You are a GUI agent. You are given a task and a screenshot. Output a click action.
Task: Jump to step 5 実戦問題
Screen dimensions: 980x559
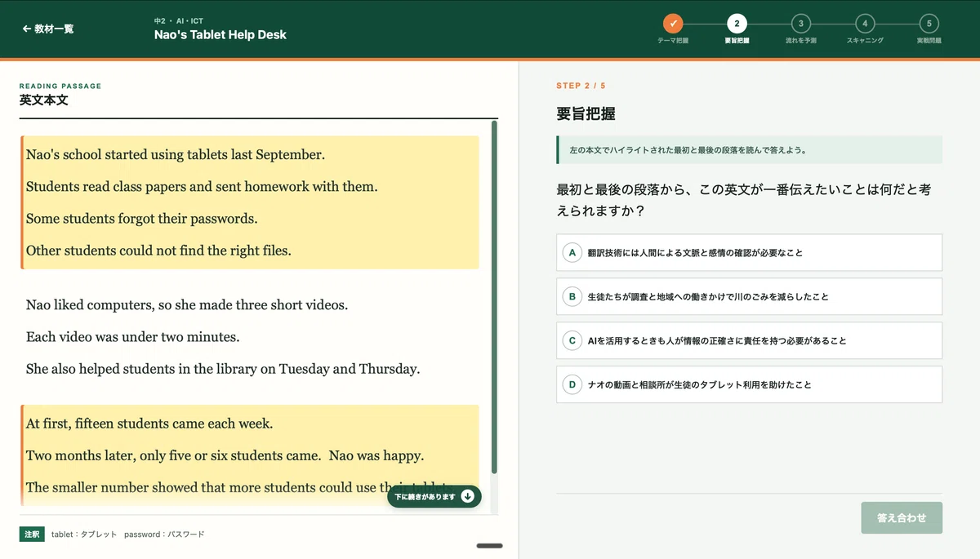pos(929,24)
